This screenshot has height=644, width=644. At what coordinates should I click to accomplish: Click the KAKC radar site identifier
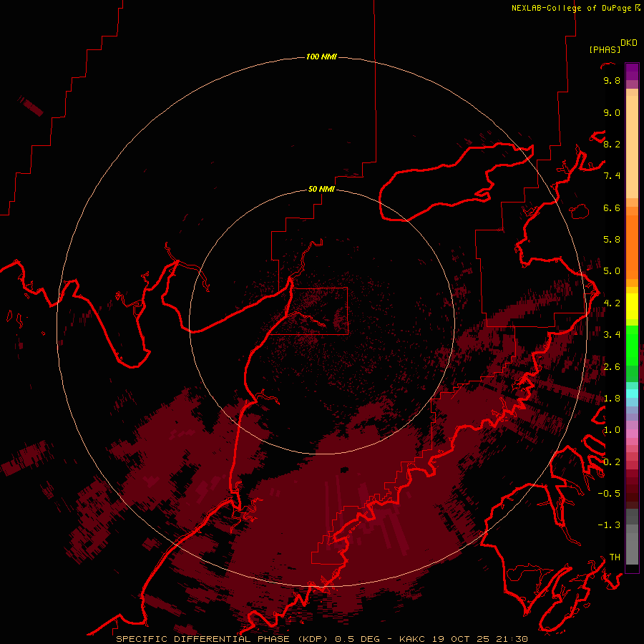[x=414, y=639]
